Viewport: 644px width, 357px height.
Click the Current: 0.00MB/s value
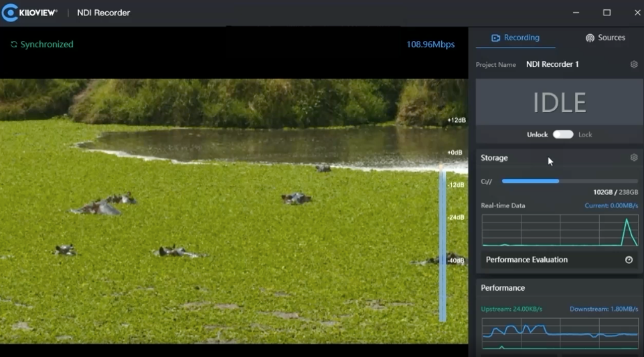(611, 206)
